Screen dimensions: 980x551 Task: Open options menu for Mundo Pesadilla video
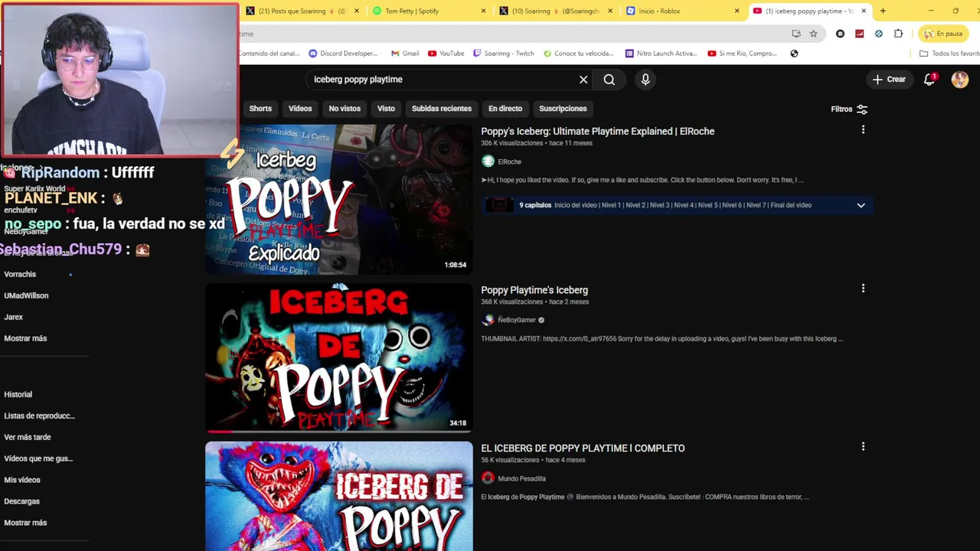point(863,446)
